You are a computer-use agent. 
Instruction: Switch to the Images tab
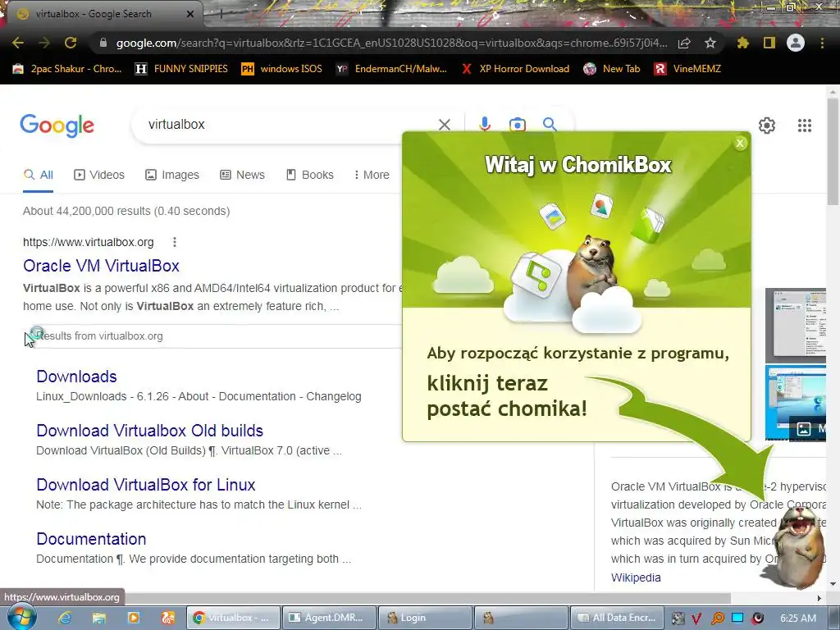tap(172, 175)
